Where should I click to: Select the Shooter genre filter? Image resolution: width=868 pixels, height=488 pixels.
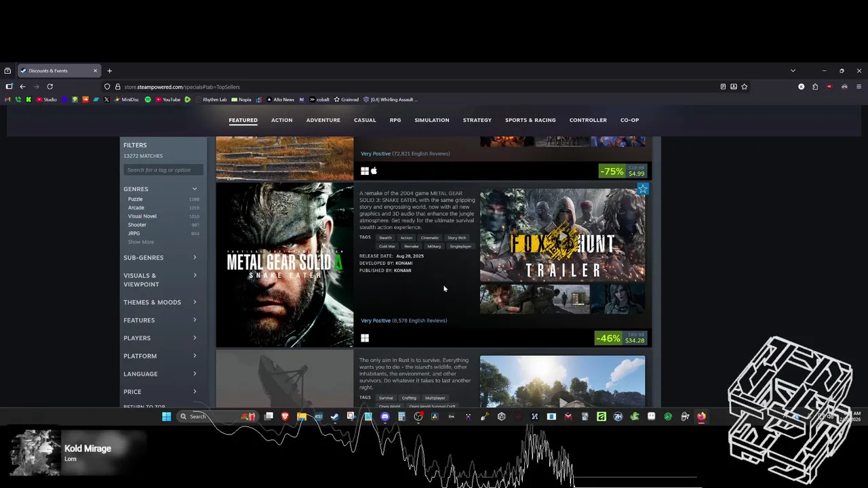click(x=137, y=225)
